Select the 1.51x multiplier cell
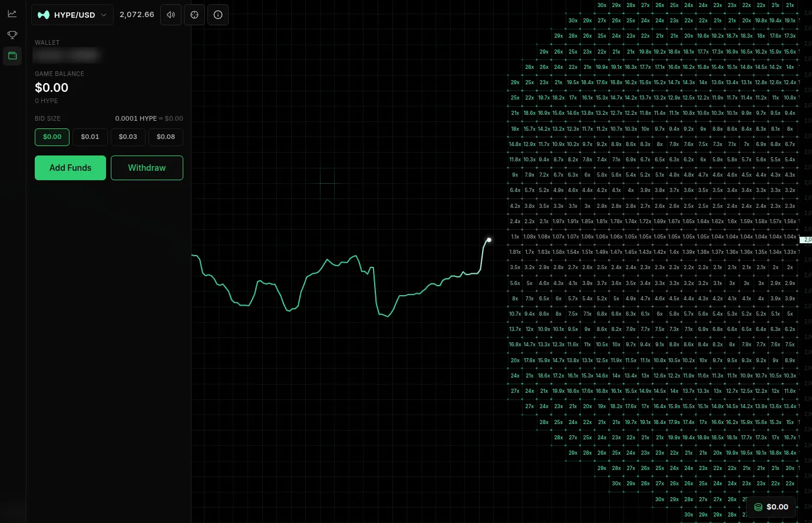The width and height of the screenshot is (812, 523). pos(587,252)
